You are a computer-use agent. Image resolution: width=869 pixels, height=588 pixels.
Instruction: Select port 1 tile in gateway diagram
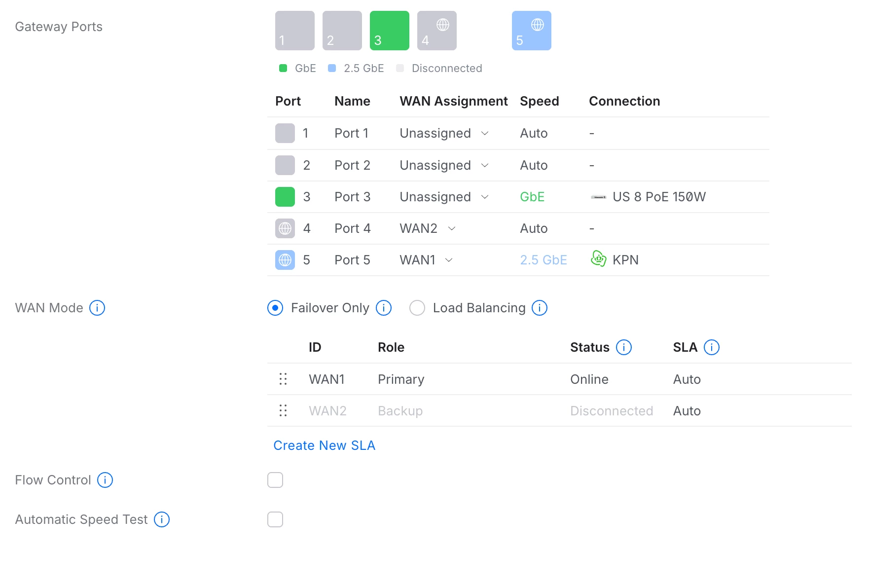[295, 31]
